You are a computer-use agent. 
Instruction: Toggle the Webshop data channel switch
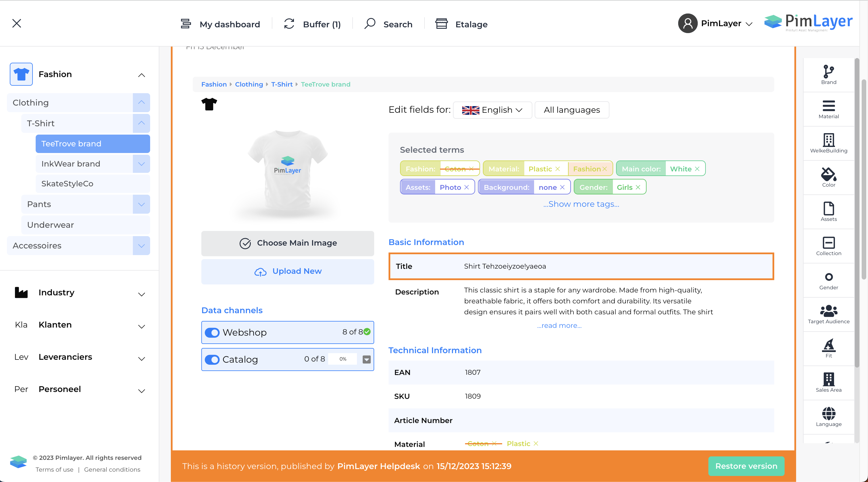tap(212, 332)
